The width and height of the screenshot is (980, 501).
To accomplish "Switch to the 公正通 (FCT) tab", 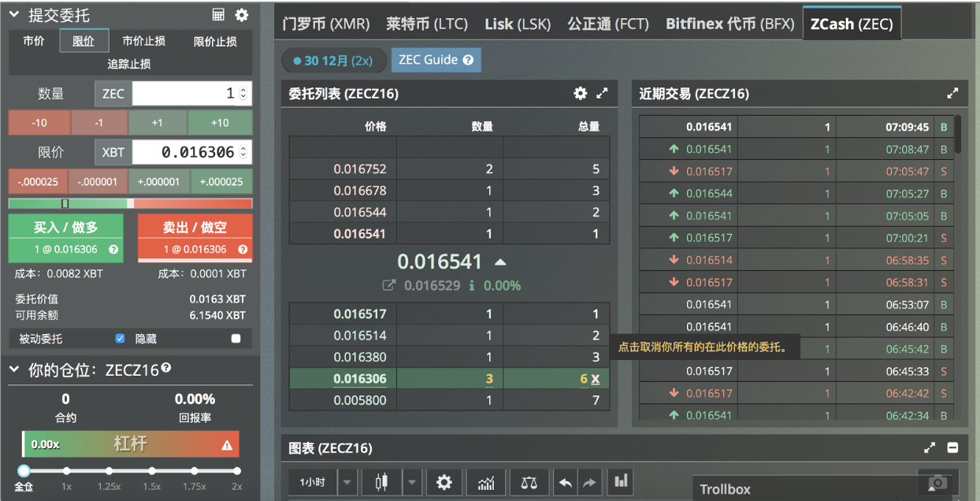I will tap(608, 24).
